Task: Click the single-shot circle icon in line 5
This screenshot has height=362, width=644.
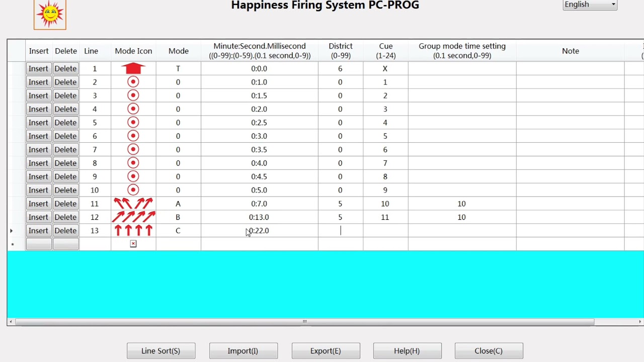Action: coord(133,123)
